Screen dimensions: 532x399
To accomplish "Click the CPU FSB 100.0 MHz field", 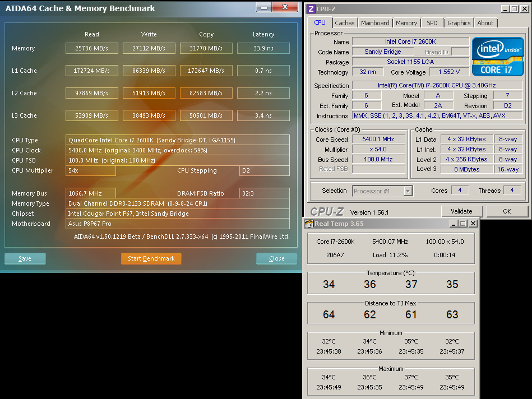I will click(178, 160).
